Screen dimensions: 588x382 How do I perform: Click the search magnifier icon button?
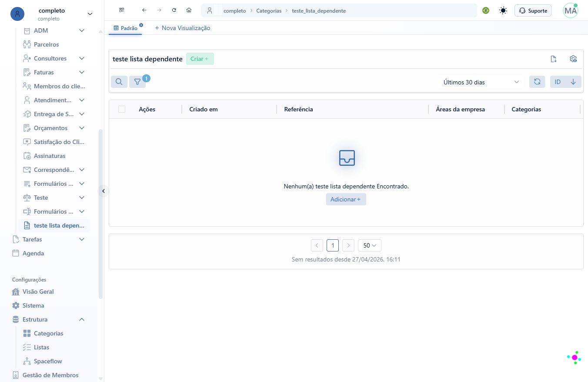119,82
